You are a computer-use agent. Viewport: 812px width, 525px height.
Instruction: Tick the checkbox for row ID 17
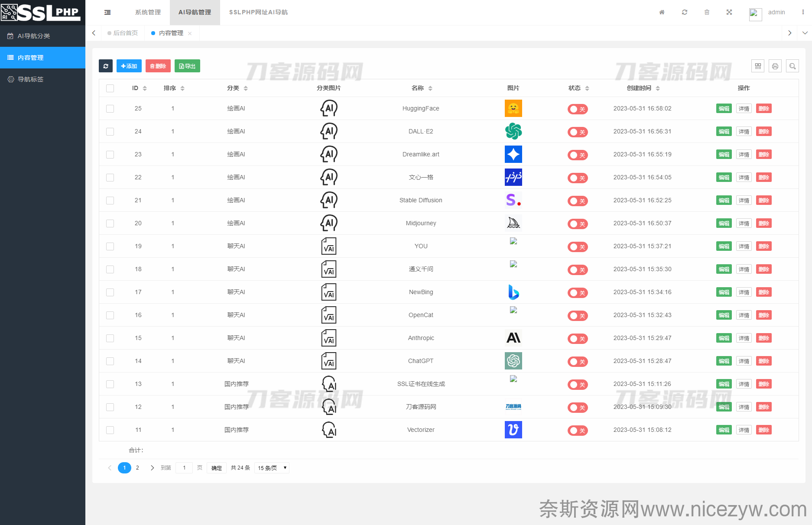[110, 292]
